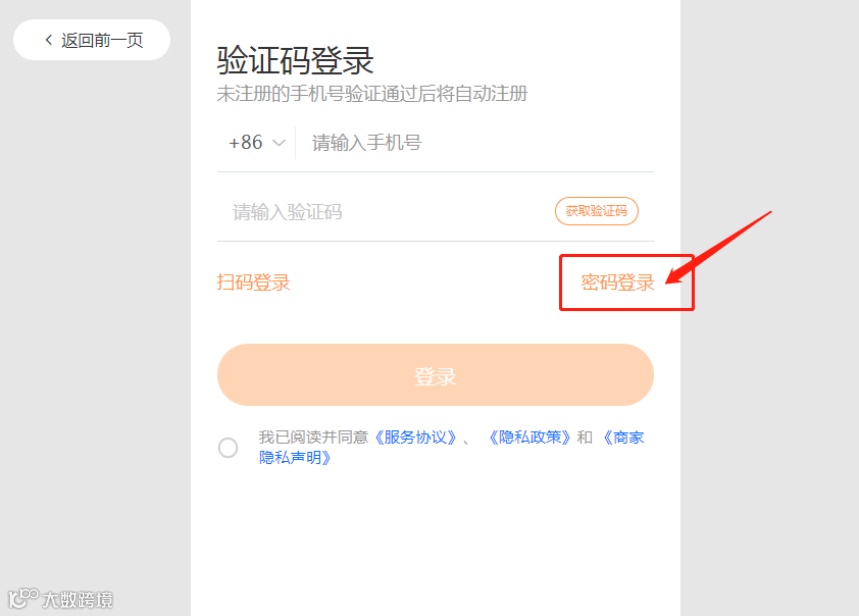Viewport: 859px width, 616px height.
Task: Open the 《隐私政策》 link
Action: 529,437
